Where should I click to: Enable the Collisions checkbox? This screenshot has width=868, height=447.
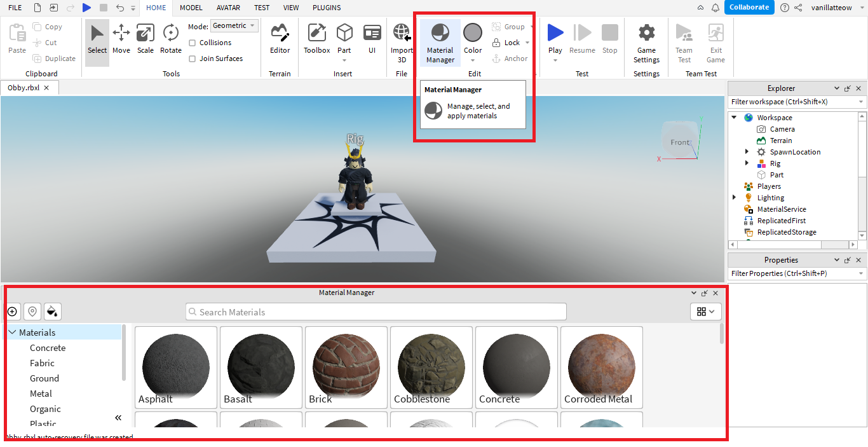(x=193, y=43)
